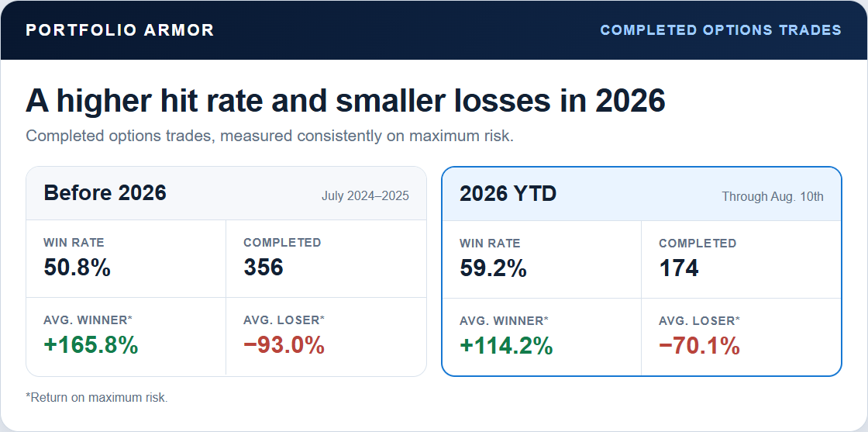Screen dimensions: 868x432
Task: Select the 50.8% win rate value
Action: pyautogui.click(x=77, y=268)
